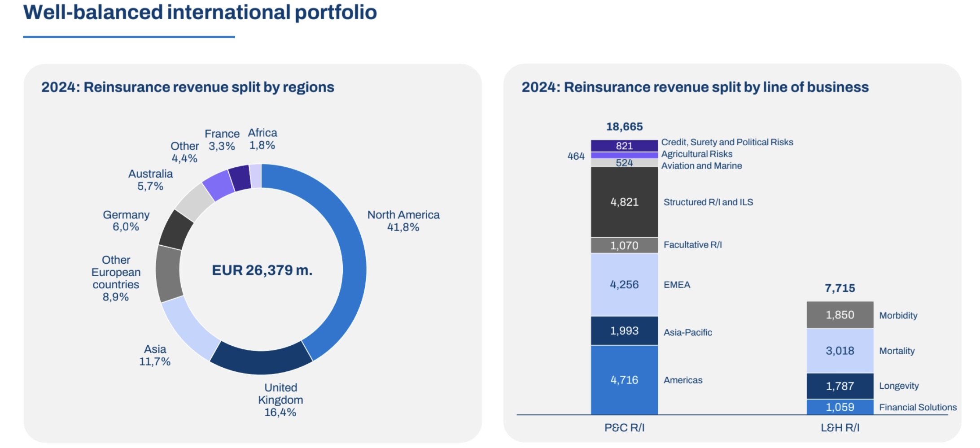Click the L&H R/I axis label
The image size is (980, 448).
click(x=840, y=428)
